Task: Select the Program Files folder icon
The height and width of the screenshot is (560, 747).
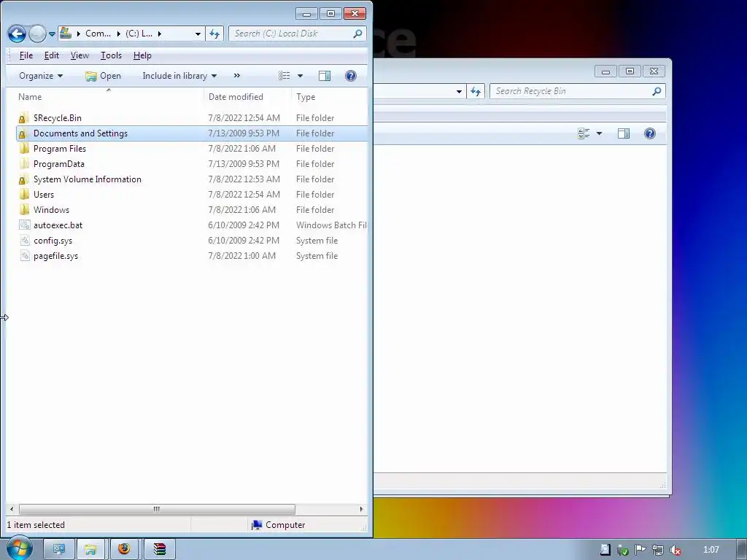Action: coord(24,149)
